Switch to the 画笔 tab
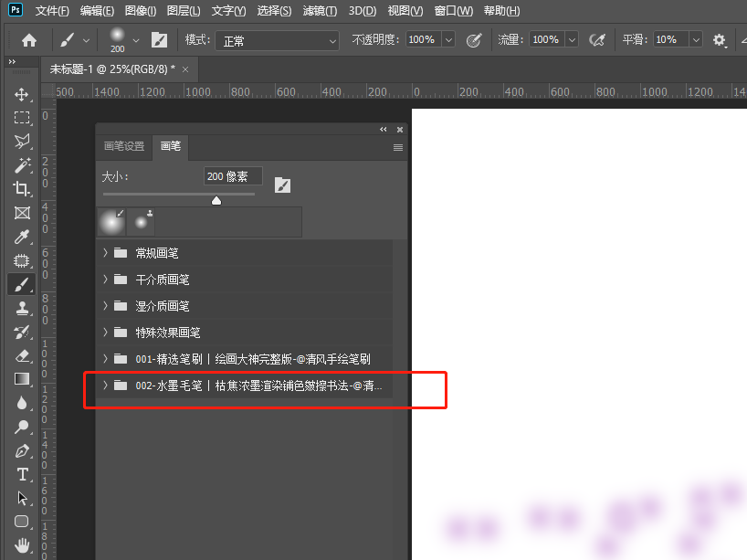This screenshot has height=560, width=747. pos(171,146)
